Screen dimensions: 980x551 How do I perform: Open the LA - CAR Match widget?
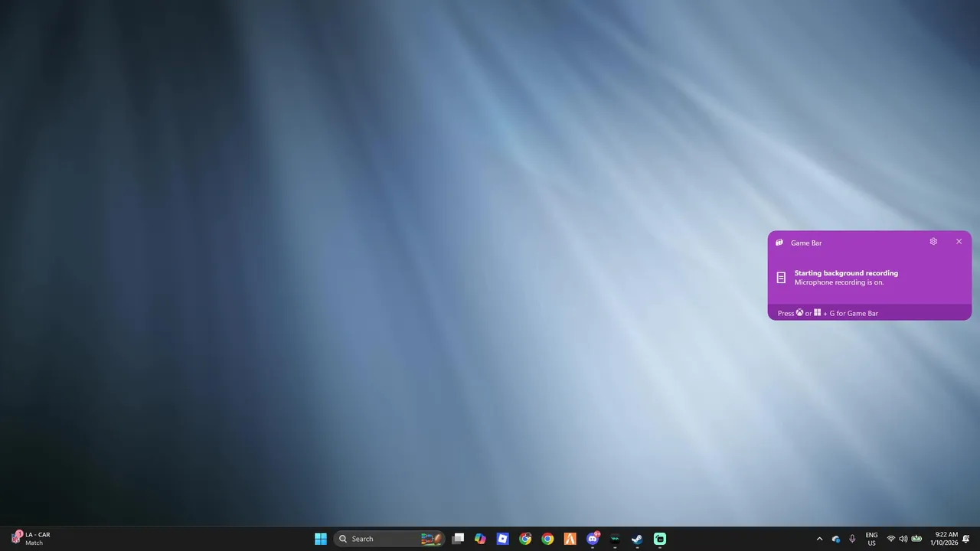tap(31, 539)
